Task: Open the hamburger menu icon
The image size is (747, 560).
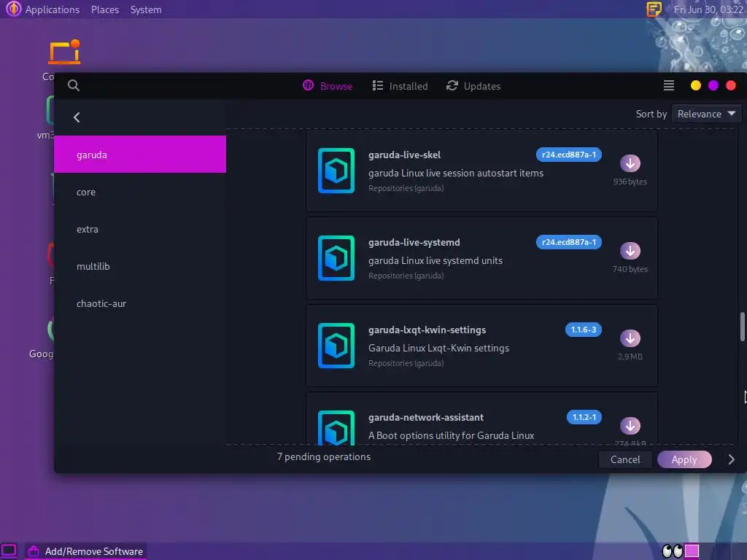Action: tap(668, 85)
